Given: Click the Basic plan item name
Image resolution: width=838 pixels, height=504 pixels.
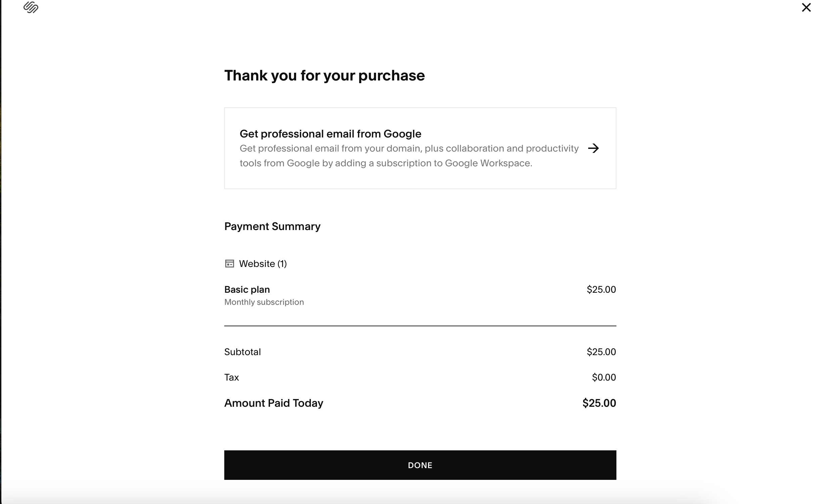Looking at the screenshot, I should pos(247,290).
